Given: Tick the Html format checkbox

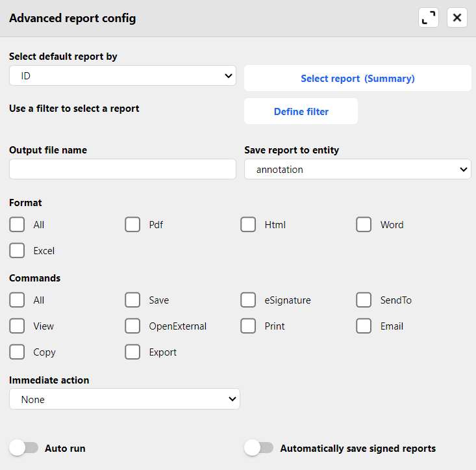Looking at the screenshot, I should [x=248, y=224].
